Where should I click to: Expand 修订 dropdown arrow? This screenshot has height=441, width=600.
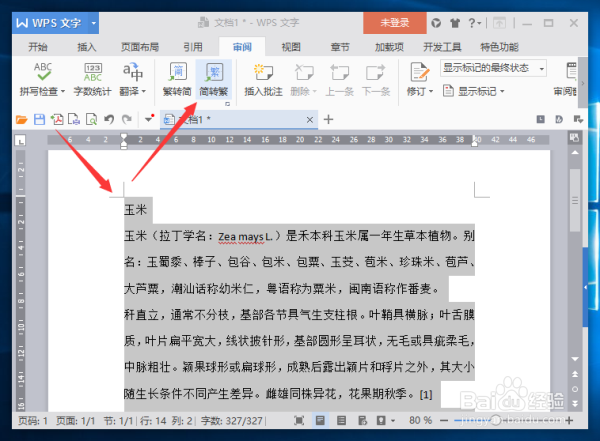(431, 91)
